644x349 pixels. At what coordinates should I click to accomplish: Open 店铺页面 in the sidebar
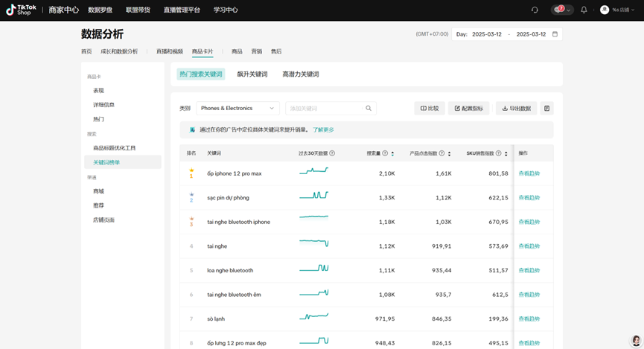[x=104, y=220]
